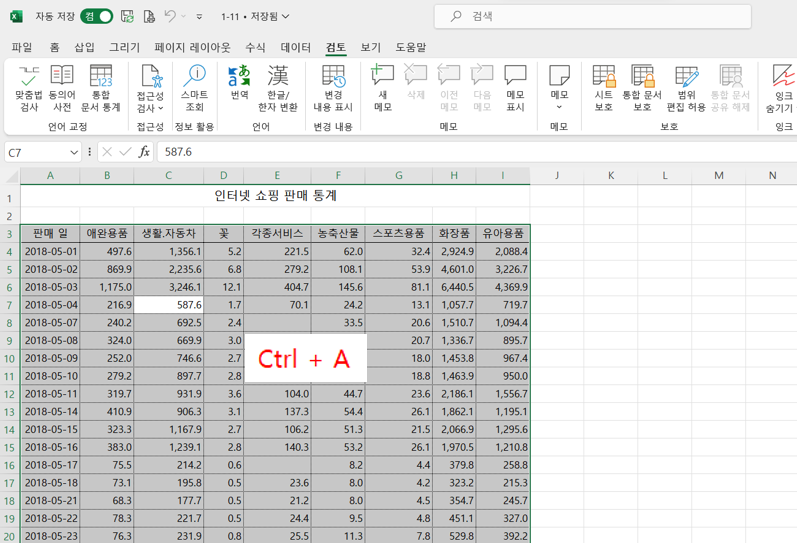Open the File (파일) tab
The height and width of the screenshot is (543, 797).
22,47
